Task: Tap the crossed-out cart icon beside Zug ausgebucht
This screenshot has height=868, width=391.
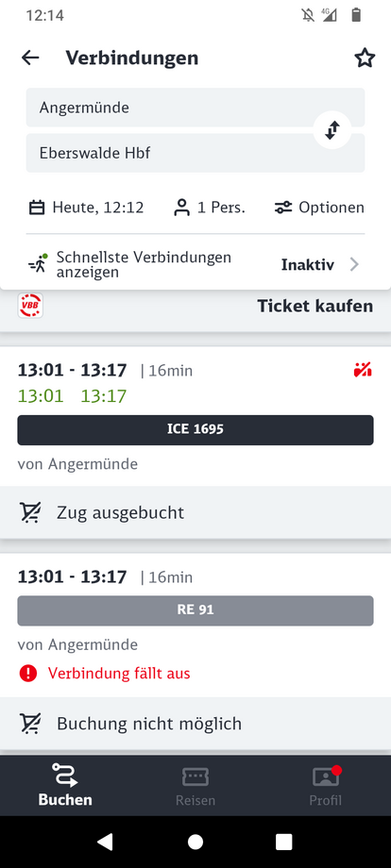Action: (29, 512)
